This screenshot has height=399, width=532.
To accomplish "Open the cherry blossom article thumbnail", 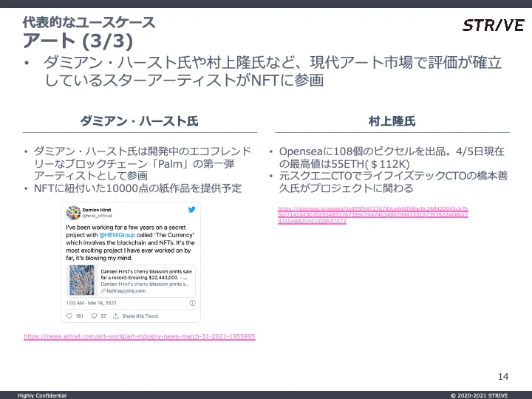I will [x=81, y=280].
